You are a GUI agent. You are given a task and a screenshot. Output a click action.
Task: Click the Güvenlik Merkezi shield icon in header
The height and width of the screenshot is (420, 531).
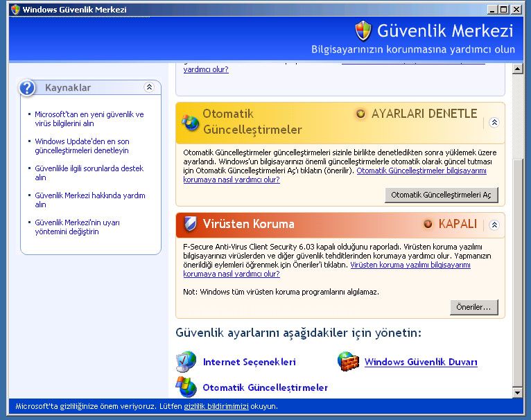(363, 30)
